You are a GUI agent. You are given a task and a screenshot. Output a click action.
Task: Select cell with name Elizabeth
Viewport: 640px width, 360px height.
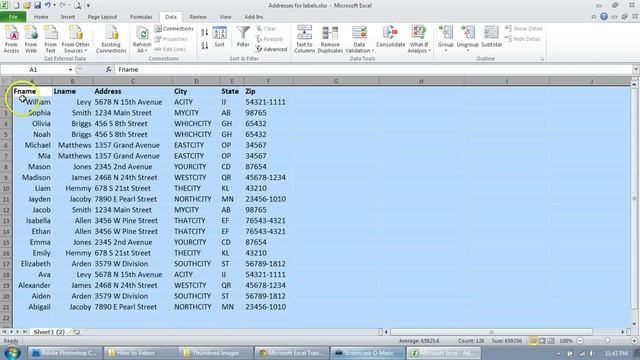32,264
